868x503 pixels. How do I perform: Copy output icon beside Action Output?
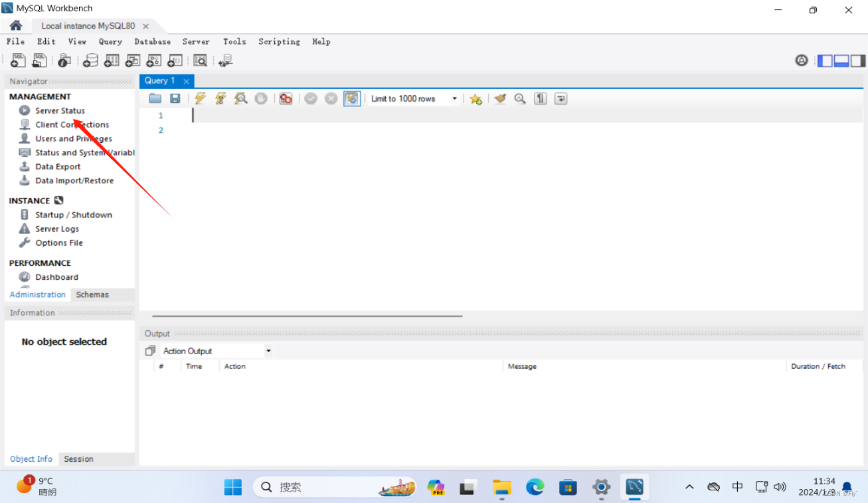(150, 351)
